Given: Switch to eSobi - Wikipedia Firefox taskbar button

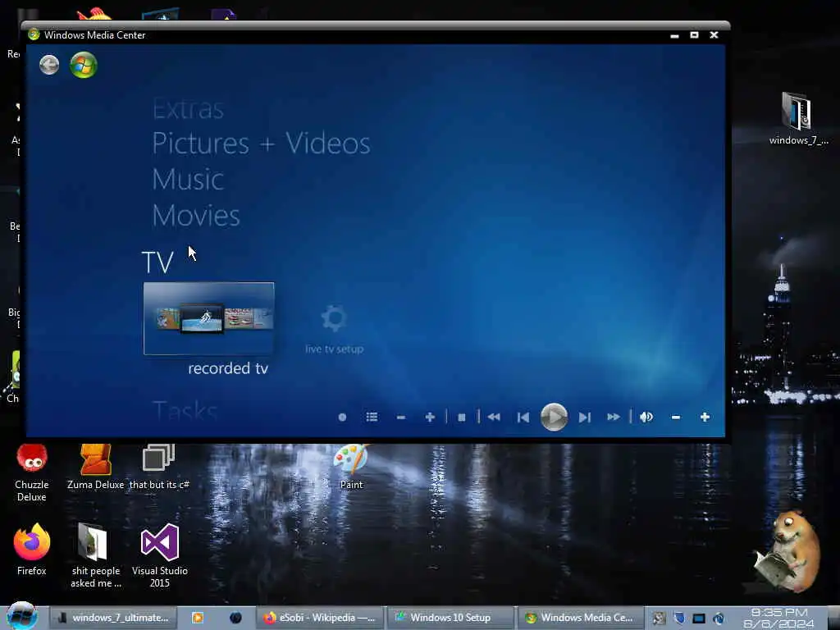Looking at the screenshot, I should coord(320,618).
